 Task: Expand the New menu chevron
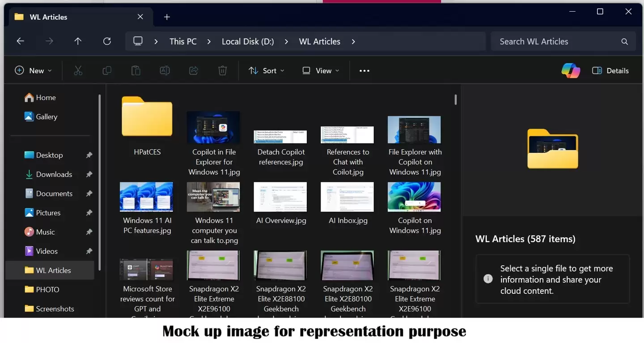click(50, 70)
